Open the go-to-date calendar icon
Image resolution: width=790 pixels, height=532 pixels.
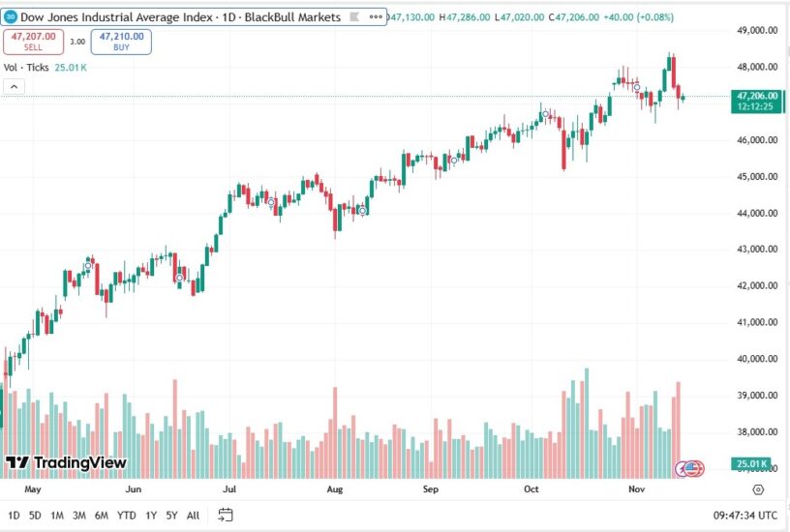click(x=226, y=515)
